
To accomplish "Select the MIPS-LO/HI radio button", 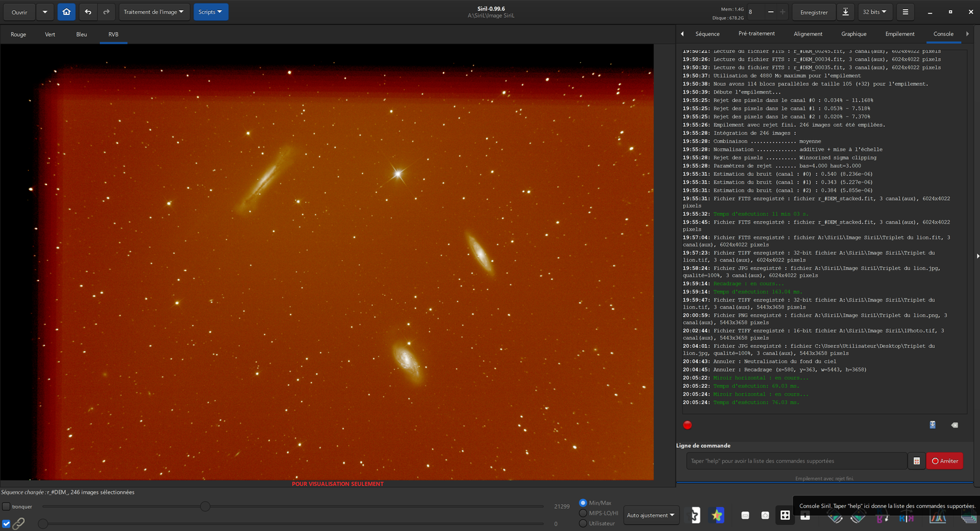I will pos(583,513).
